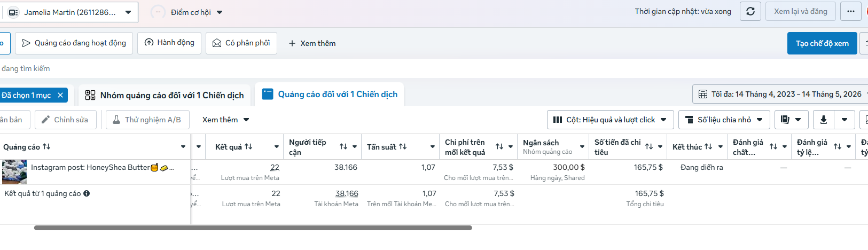Expand the Điểm cơ hội dropdown
This screenshot has width=868, height=250.
(x=187, y=12)
